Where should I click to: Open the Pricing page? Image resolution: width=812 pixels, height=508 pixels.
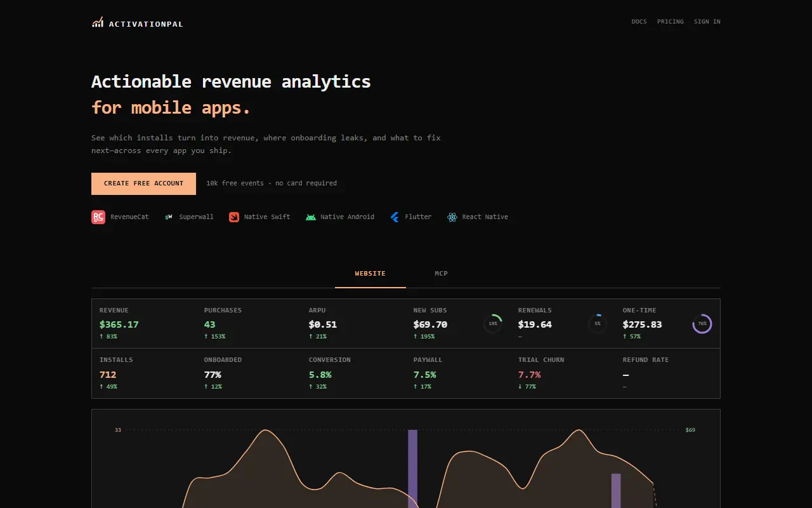pyautogui.click(x=671, y=22)
